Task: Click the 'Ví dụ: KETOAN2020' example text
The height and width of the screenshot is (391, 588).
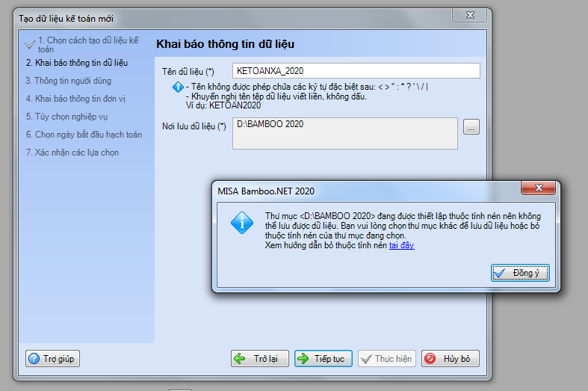Action: tap(223, 105)
